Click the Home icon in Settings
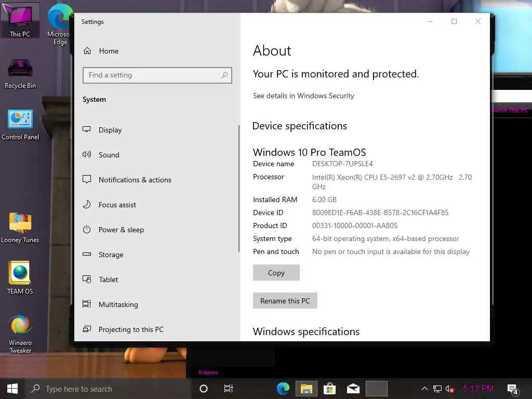Image resolution: width=532 pixels, height=399 pixels. click(87, 51)
